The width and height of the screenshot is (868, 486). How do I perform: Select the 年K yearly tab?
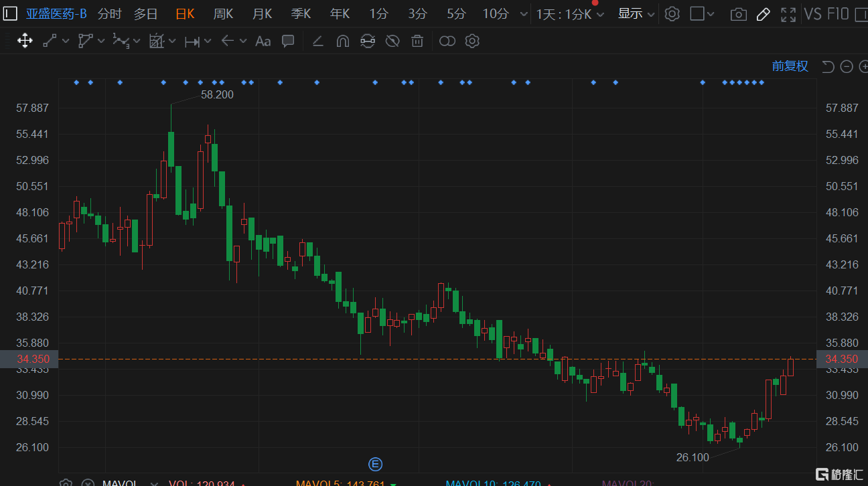[x=340, y=13]
